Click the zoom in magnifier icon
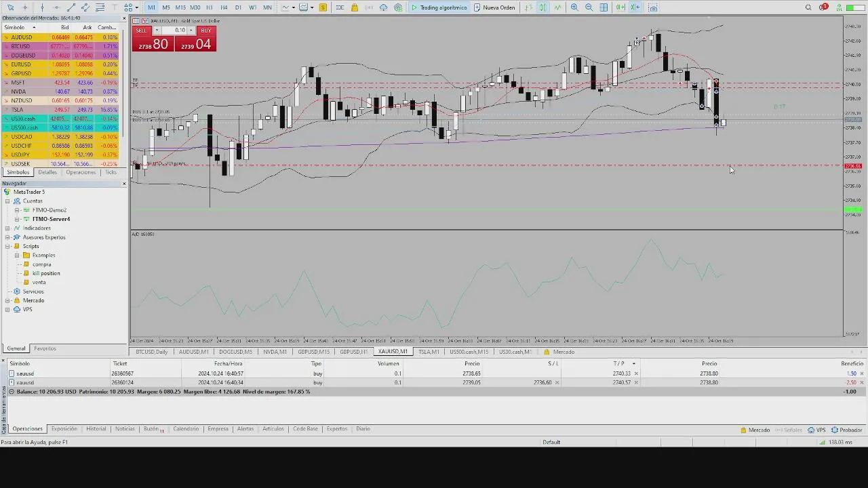 coord(574,7)
